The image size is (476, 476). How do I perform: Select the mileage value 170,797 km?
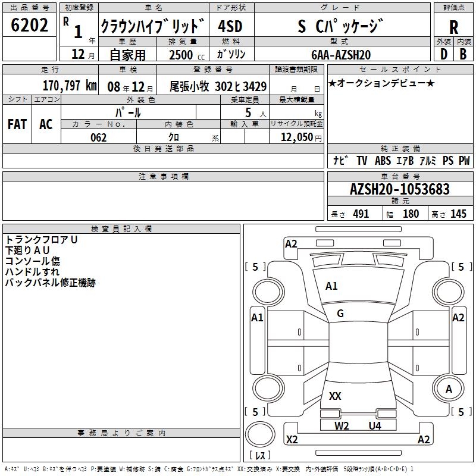click(70, 86)
